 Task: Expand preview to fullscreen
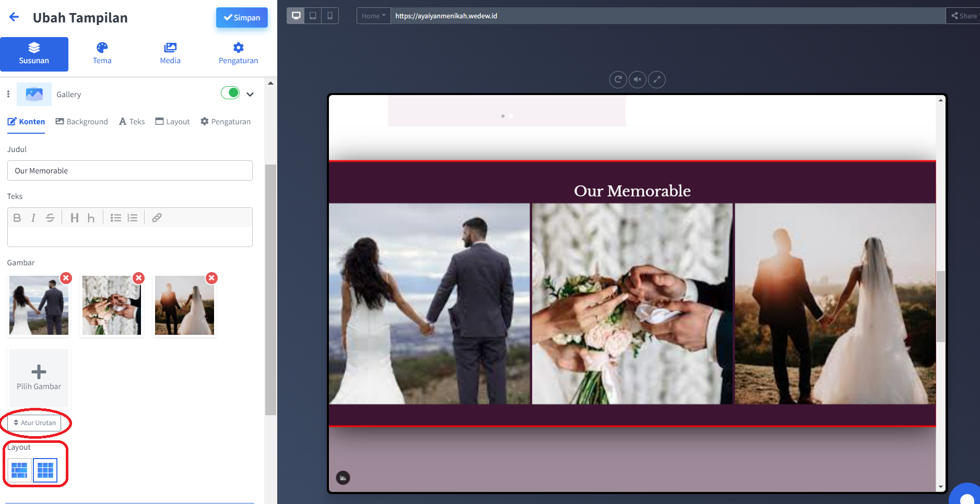pyautogui.click(x=657, y=79)
